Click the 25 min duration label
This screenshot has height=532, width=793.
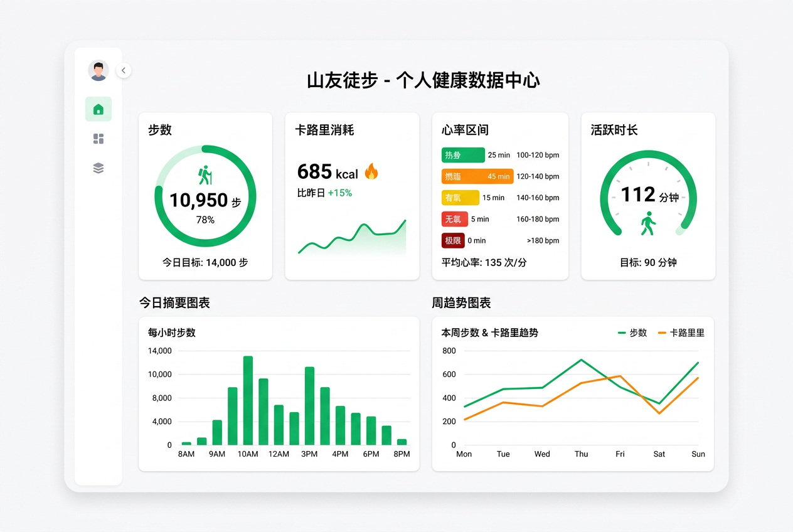[x=499, y=155]
